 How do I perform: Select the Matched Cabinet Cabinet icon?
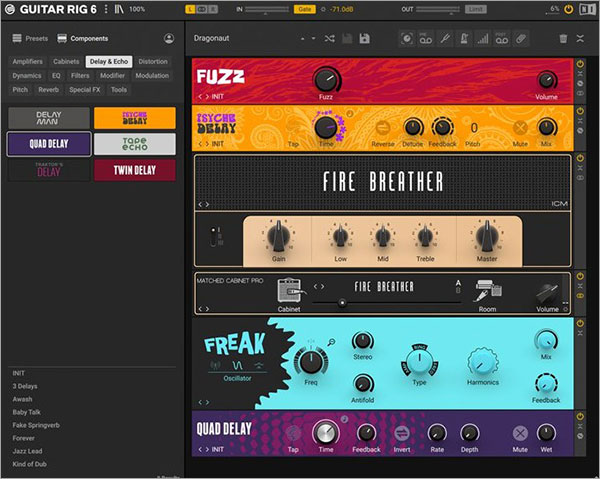290,291
